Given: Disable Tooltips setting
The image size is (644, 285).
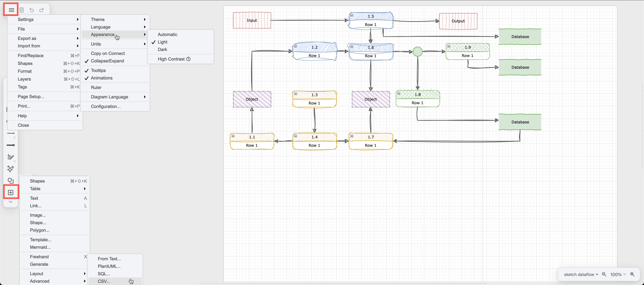Looking at the screenshot, I should click(x=115, y=70).
